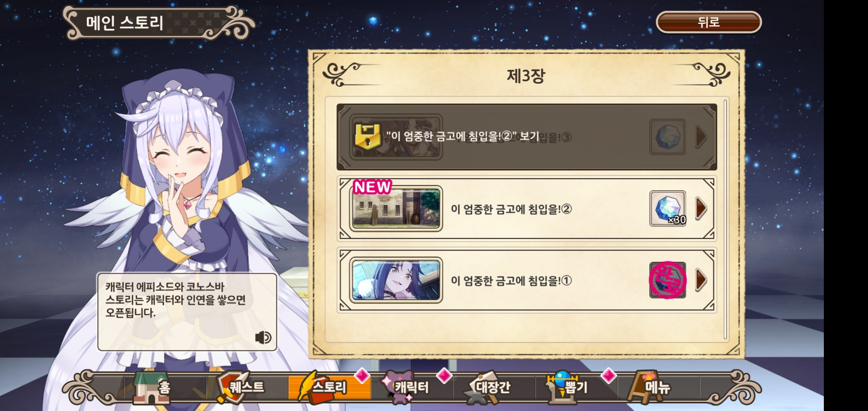Expand arrow for 이 엄중한 금고에 침입을!①
This screenshot has width=868, height=411.
pos(701,280)
